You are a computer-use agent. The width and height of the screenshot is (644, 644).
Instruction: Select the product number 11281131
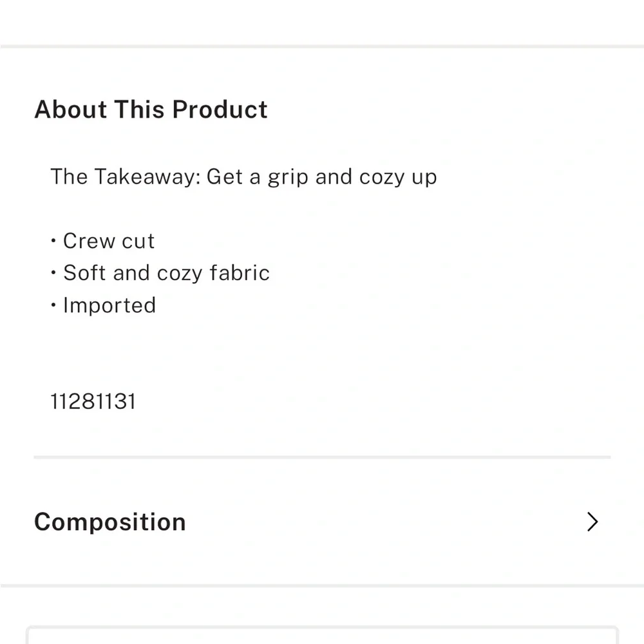pos(93,401)
